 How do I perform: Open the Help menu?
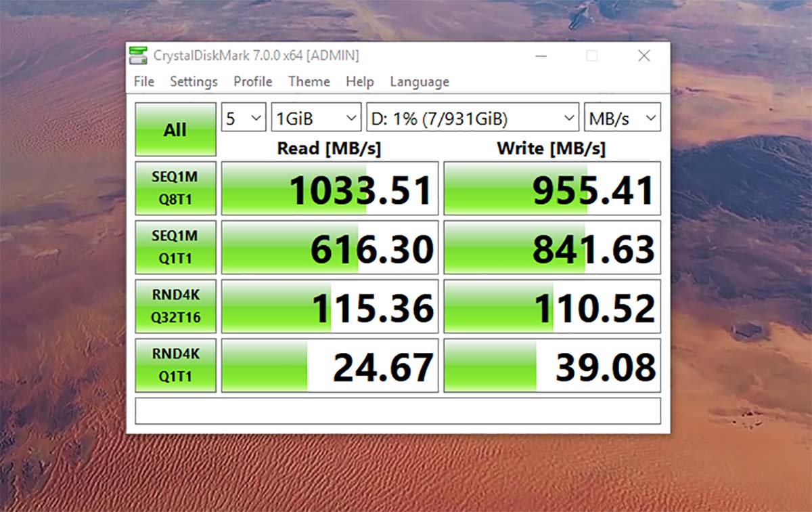[359, 81]
